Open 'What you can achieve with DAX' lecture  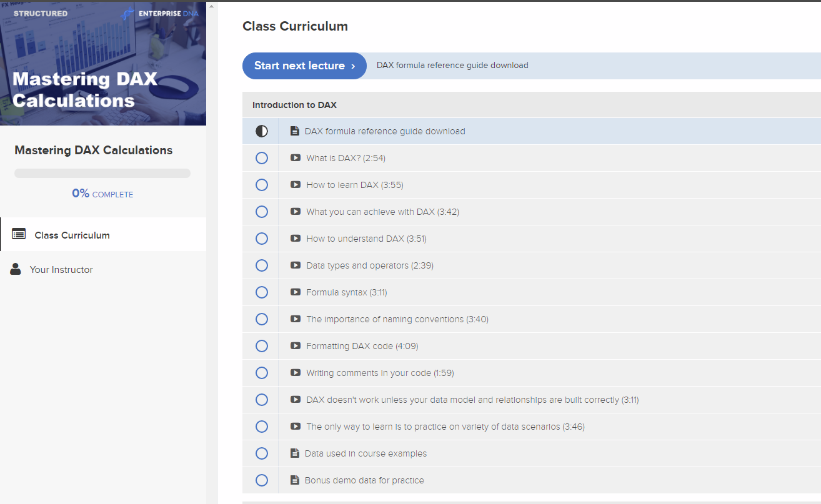[x=382, y=212]
